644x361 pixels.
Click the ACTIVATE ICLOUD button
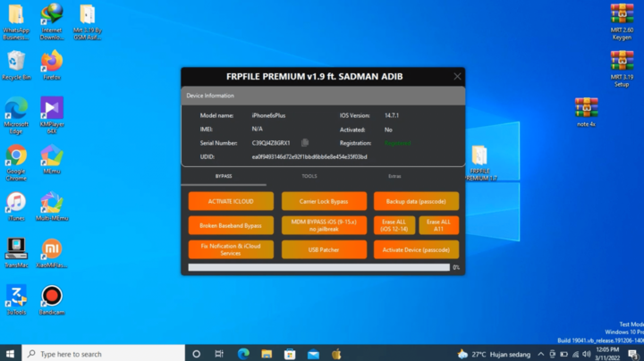(231, 201)
